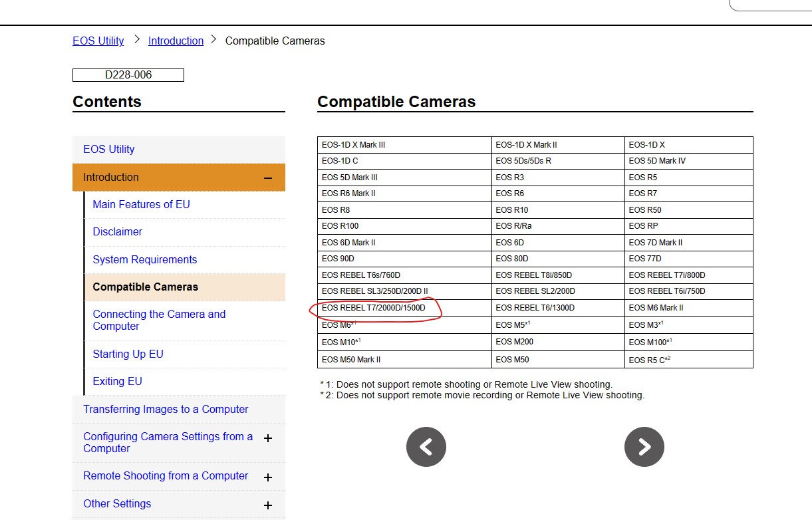The image size is (812, 520).
Task: Click the previous page arrow icon
Action: (426, 446)
